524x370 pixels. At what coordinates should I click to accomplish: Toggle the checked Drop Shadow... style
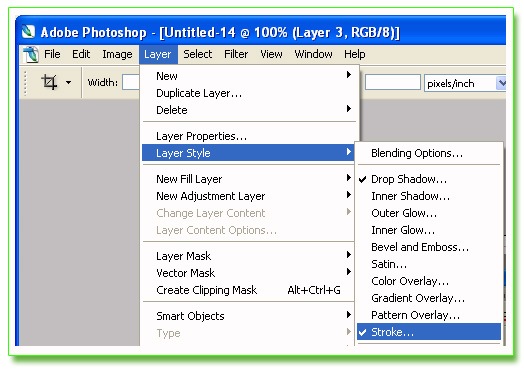tap(429, 179)
